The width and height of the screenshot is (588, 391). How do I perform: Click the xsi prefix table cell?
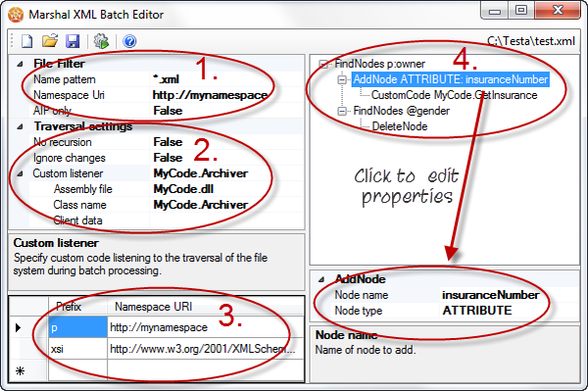pos(77,349)
